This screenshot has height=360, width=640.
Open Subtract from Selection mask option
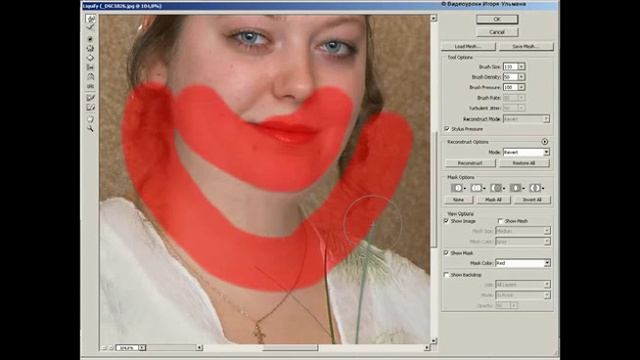click(497, 188)
